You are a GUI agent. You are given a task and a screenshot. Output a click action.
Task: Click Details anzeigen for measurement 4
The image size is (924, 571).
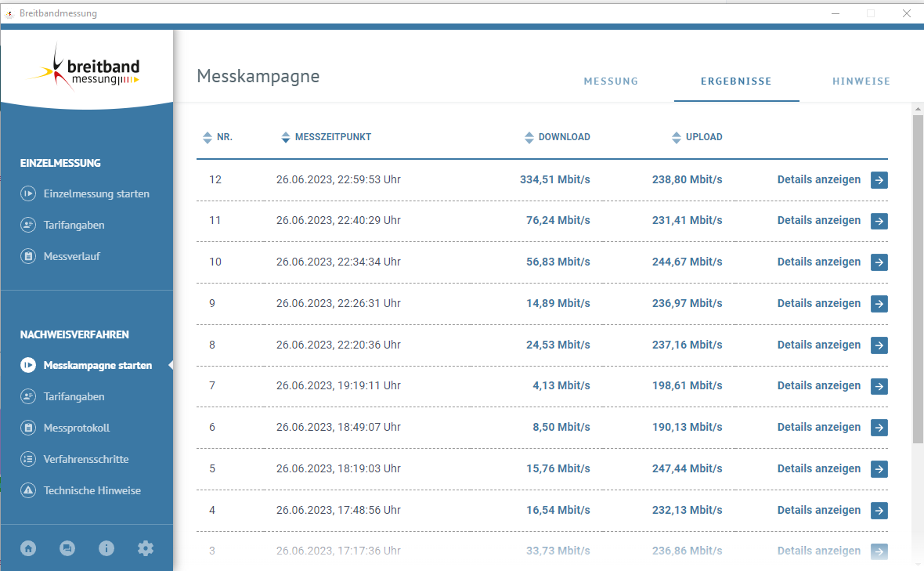(x=819, y=510)
